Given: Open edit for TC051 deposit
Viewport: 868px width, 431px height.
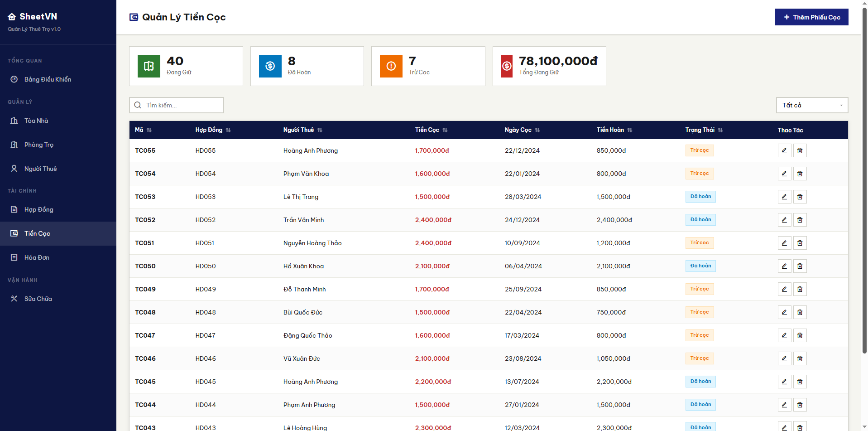Looking at the screenshot, I should click(784, 243).
